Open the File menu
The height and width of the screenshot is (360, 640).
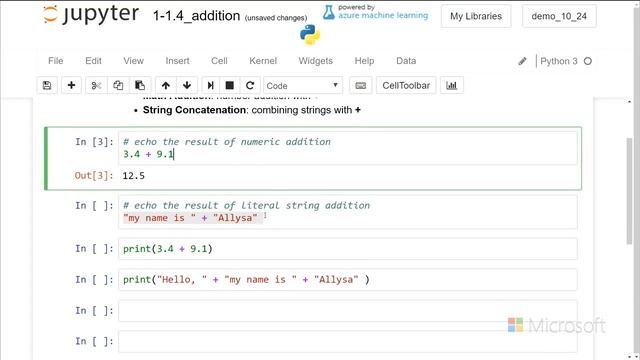click(x=56, y=61)
